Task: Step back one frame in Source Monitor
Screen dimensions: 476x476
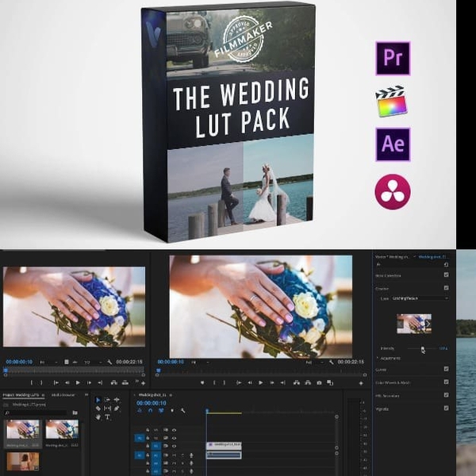Action: (67, 383)
